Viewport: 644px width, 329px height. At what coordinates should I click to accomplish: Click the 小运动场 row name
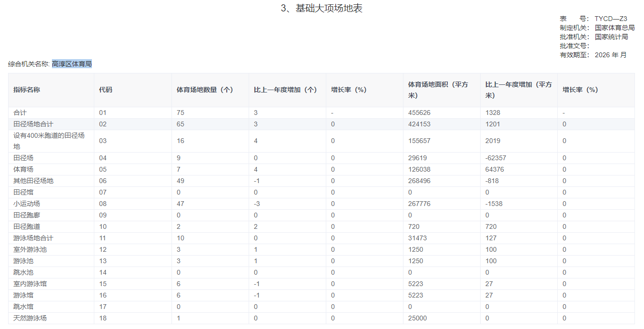[27, 204]
